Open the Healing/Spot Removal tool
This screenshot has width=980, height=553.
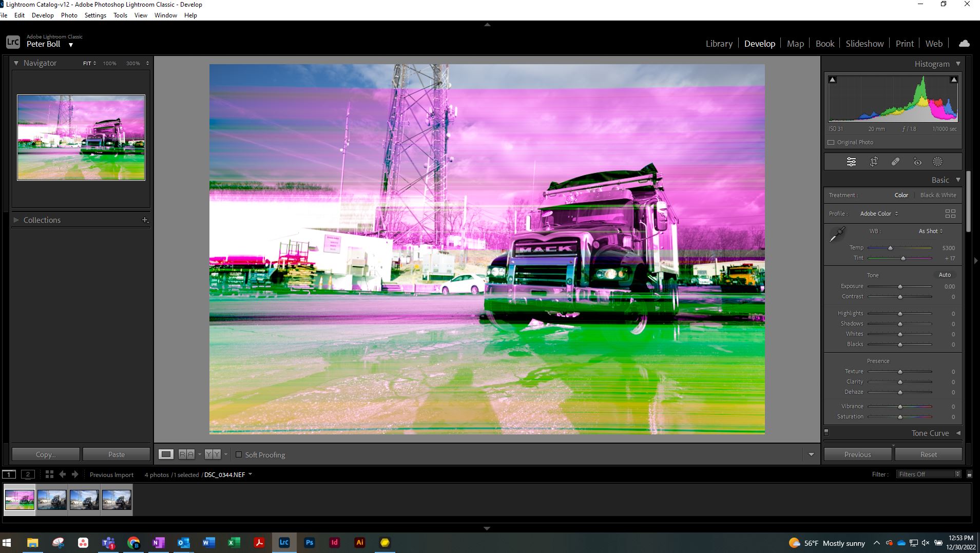[x=896, y=162]
